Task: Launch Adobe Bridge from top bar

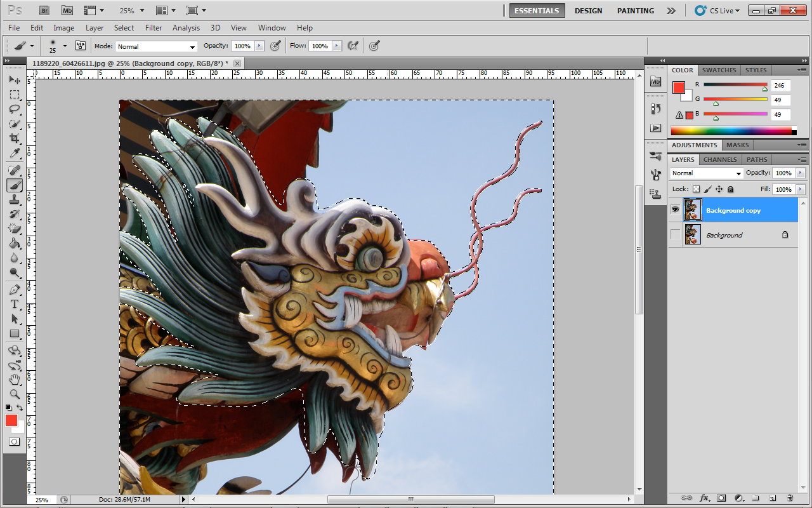Action: (44, 11)
